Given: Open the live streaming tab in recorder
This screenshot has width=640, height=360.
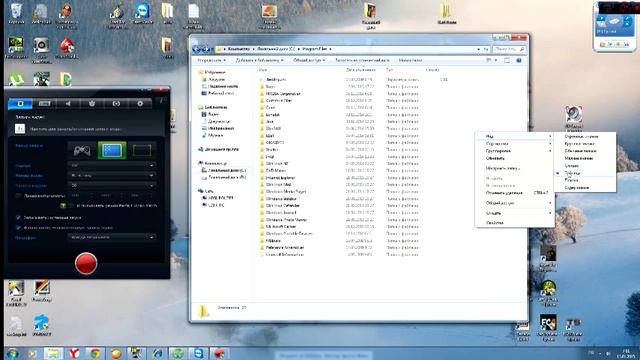Looking at the screenshot, I should pyautogui.click(x=116, y=104).
